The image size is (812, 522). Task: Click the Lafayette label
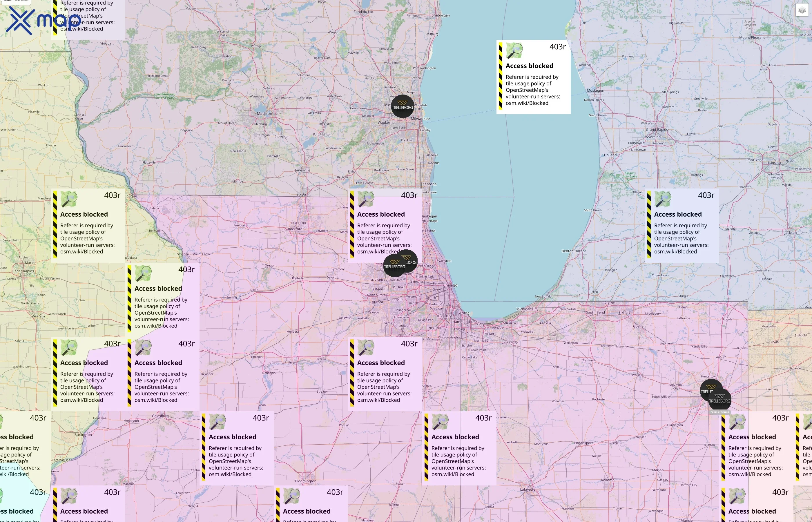click(528, 490)
